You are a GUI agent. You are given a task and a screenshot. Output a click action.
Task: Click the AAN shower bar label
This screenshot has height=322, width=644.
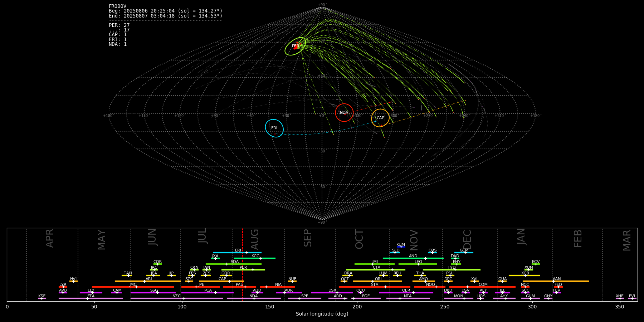[557, 279]
